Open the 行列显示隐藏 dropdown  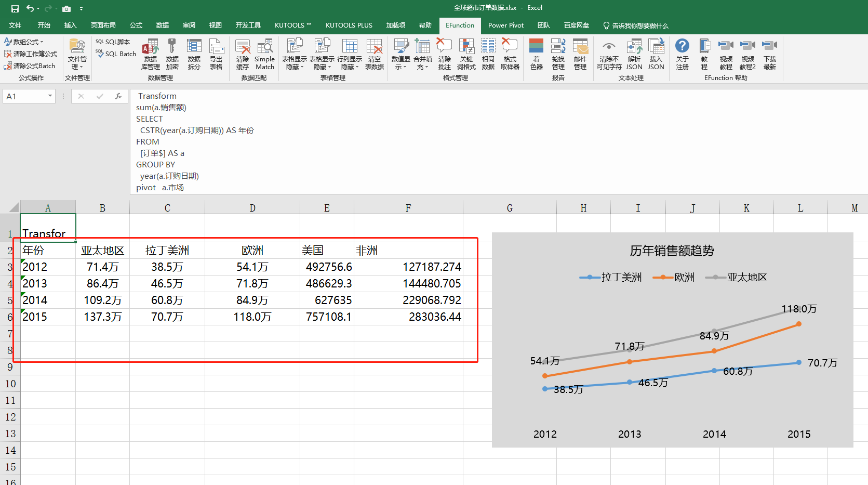[349, 54]
